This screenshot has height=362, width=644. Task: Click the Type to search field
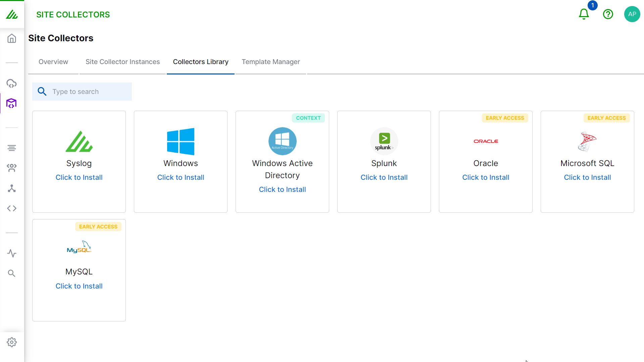(82, 92)
